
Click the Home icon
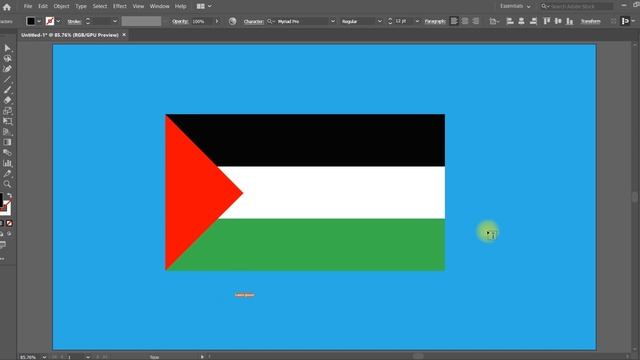(x=7, y=7)
